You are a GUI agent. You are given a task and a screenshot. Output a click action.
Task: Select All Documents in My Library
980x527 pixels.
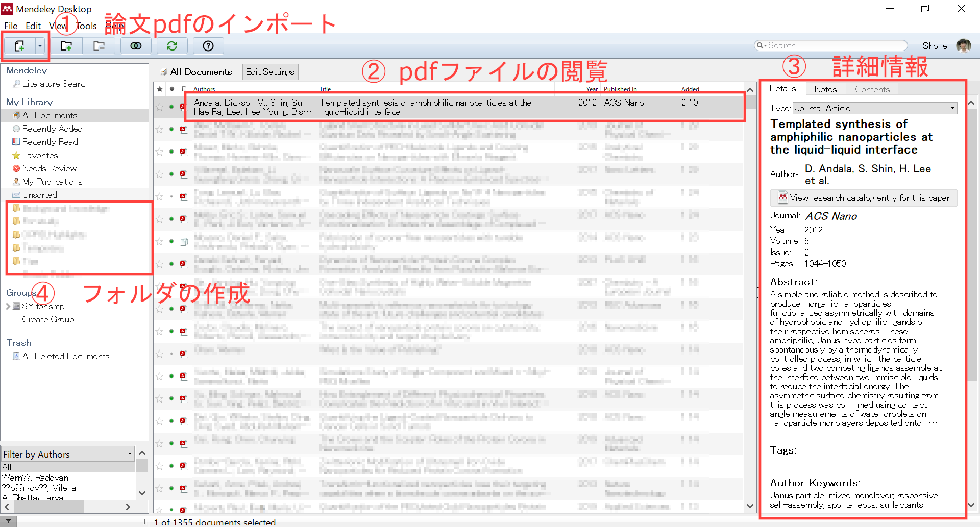pos(50,115)
